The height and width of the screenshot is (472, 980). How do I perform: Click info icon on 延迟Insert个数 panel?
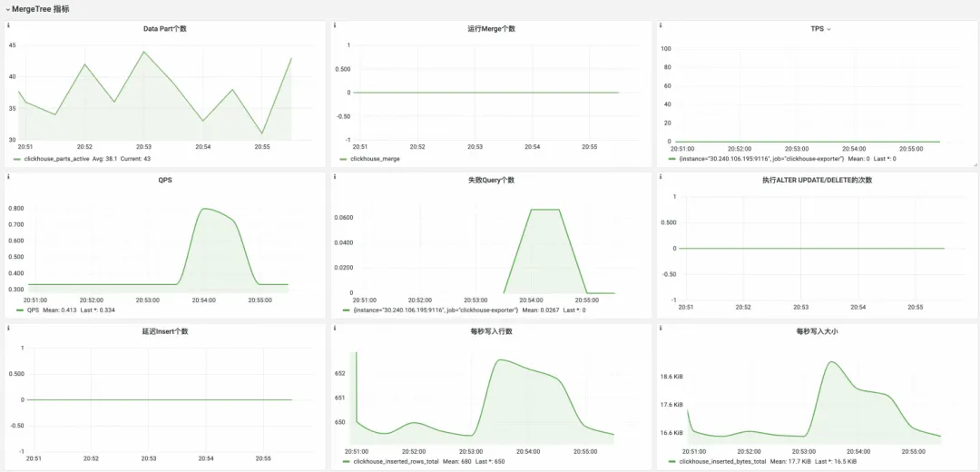(x=8, y=329)
